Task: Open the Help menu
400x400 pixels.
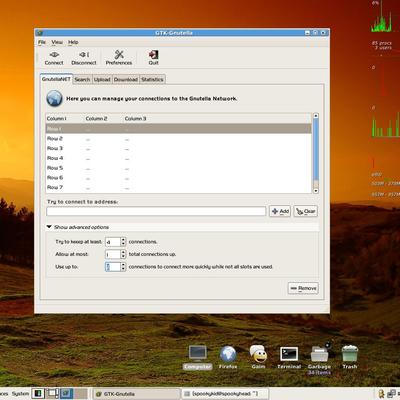Action: click(73, 42)
